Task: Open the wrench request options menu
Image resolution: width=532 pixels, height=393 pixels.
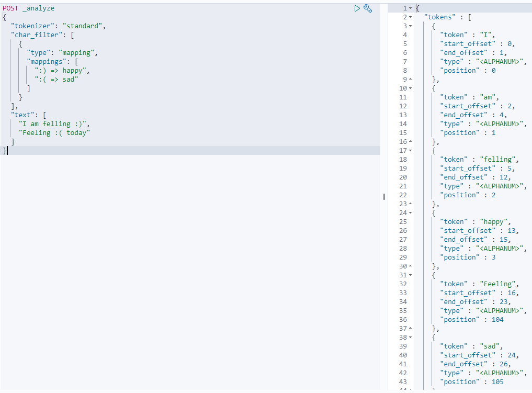Action: [x=368, y=8]
